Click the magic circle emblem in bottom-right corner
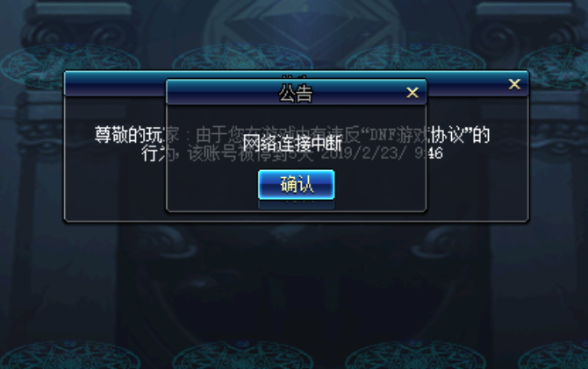The image size is (588, 369). pyautogui.click(x=555, y=355)
